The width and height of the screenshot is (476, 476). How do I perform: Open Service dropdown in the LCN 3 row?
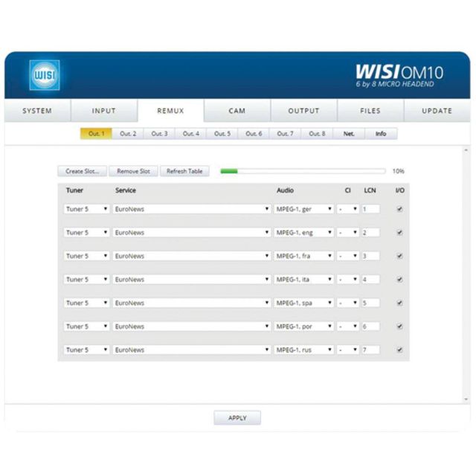(x=191, y=256)
